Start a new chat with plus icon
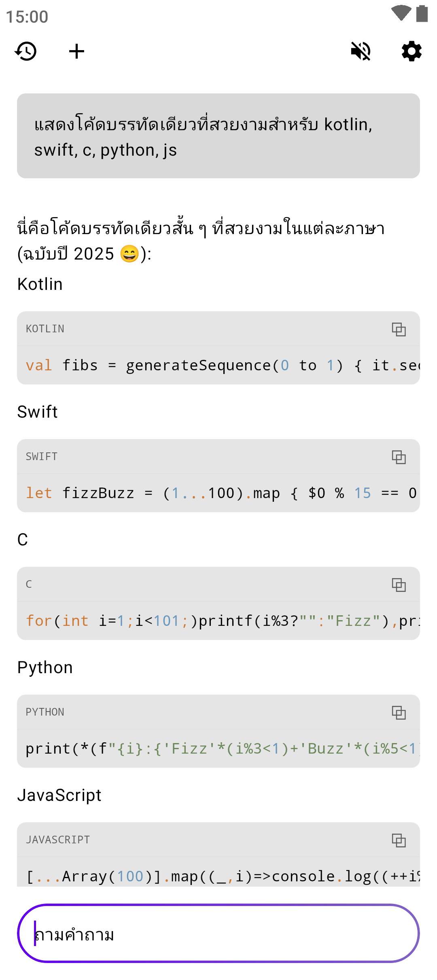The height and width of the screenshot is (980, 437). tap(76, 51)
